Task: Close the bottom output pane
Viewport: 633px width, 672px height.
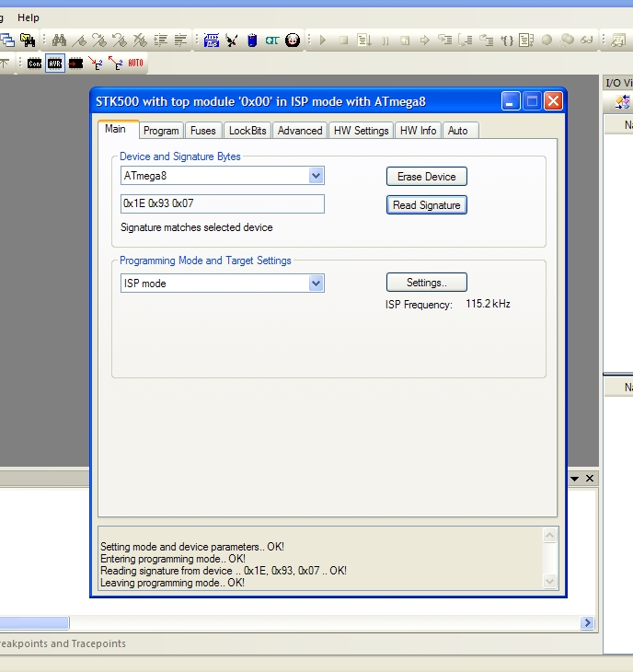Action: [x=590, y=479]
